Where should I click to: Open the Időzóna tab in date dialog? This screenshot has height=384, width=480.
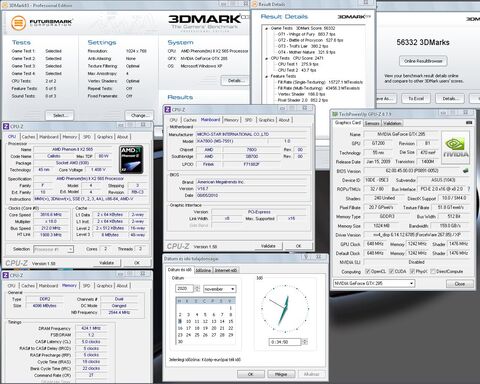pyautogui.click(x=203, y=270)
